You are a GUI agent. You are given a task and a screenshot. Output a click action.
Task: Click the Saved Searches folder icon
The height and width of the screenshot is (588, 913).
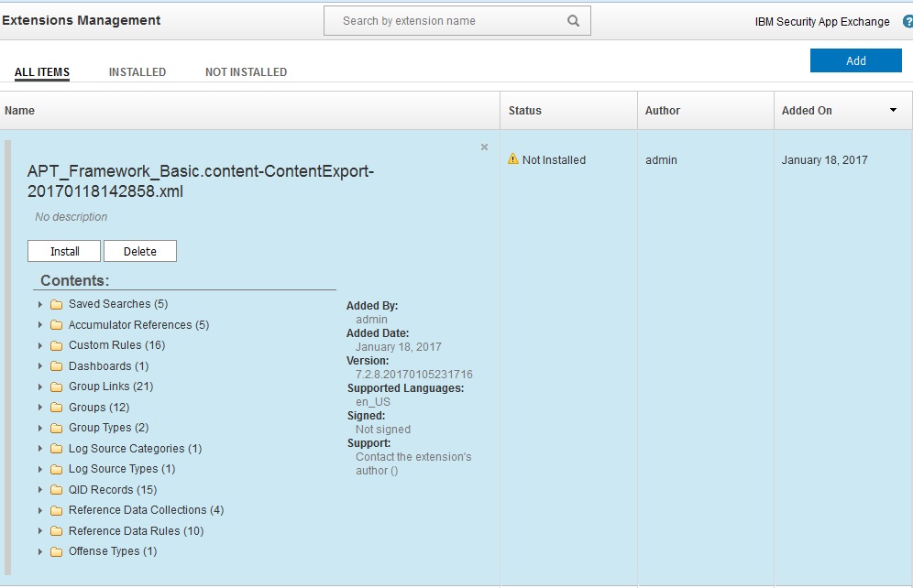click(x=57, y=304)
